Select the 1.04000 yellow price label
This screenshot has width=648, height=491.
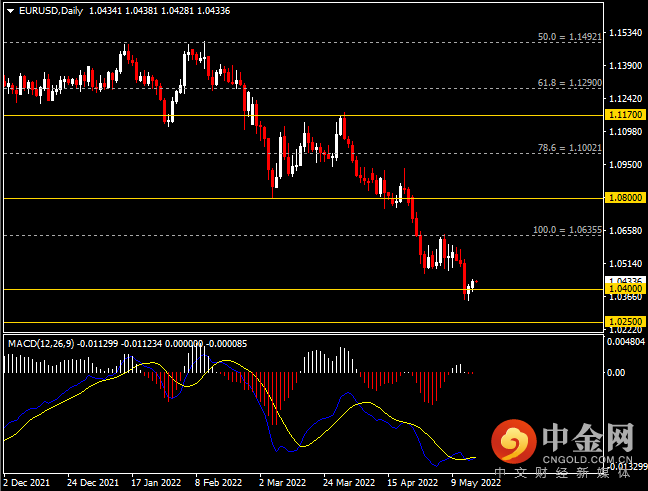[625, 288]
